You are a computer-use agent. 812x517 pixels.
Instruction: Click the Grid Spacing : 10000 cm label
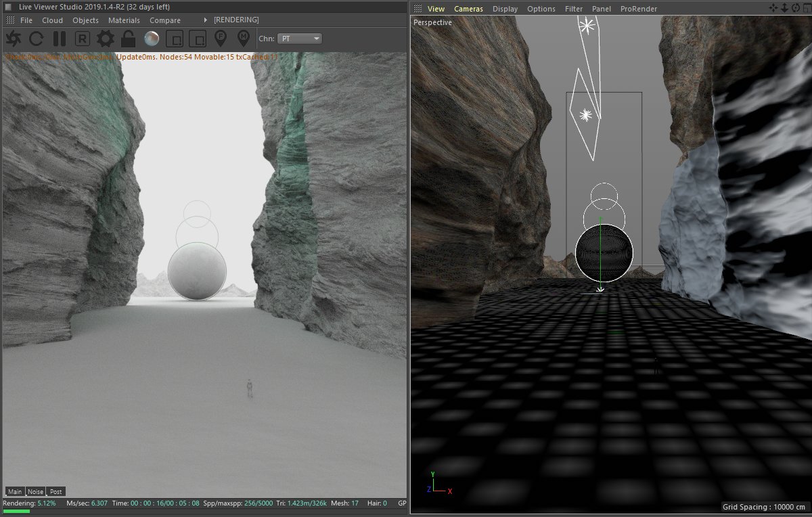765,507
